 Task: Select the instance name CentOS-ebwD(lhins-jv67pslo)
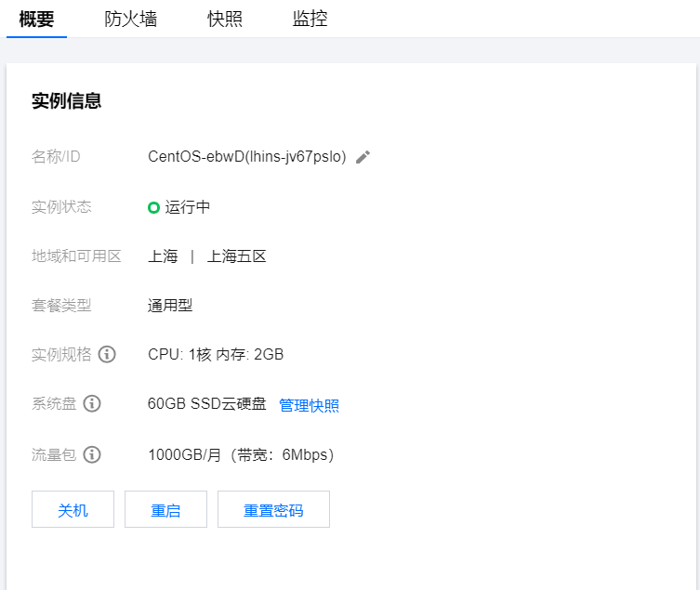point(247,157)
